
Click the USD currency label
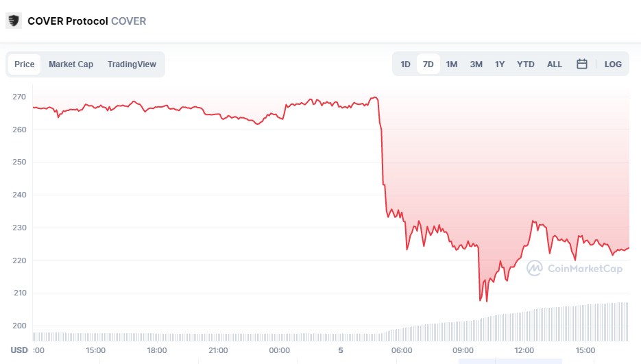[x=19, y=350]
